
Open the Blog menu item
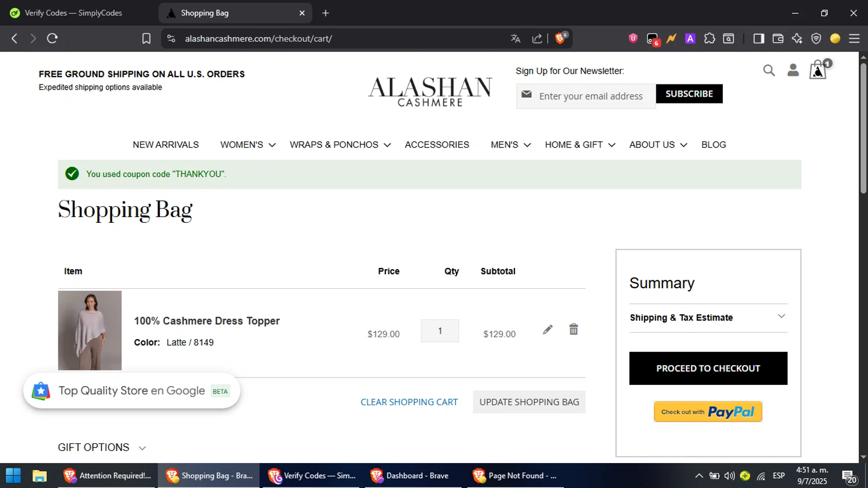click(x=713, y=145)
